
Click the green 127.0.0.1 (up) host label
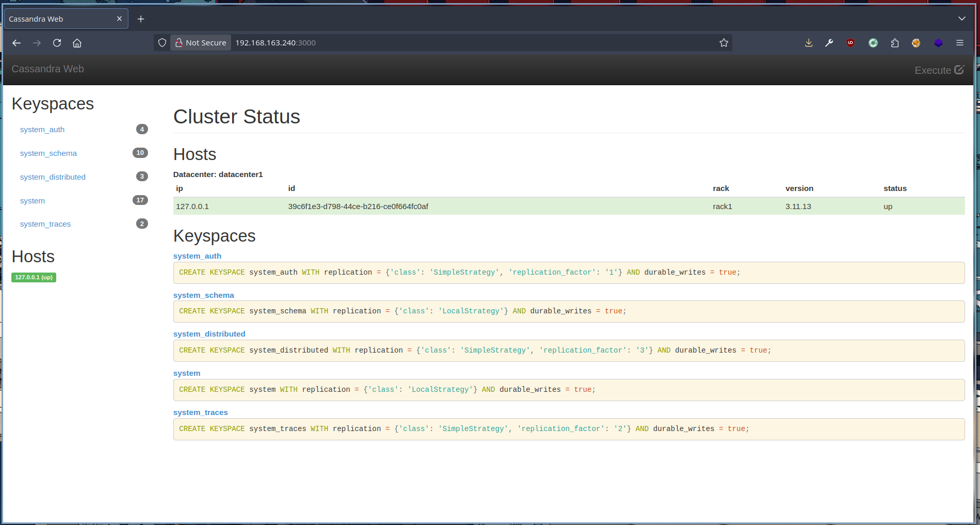[34, 277]
